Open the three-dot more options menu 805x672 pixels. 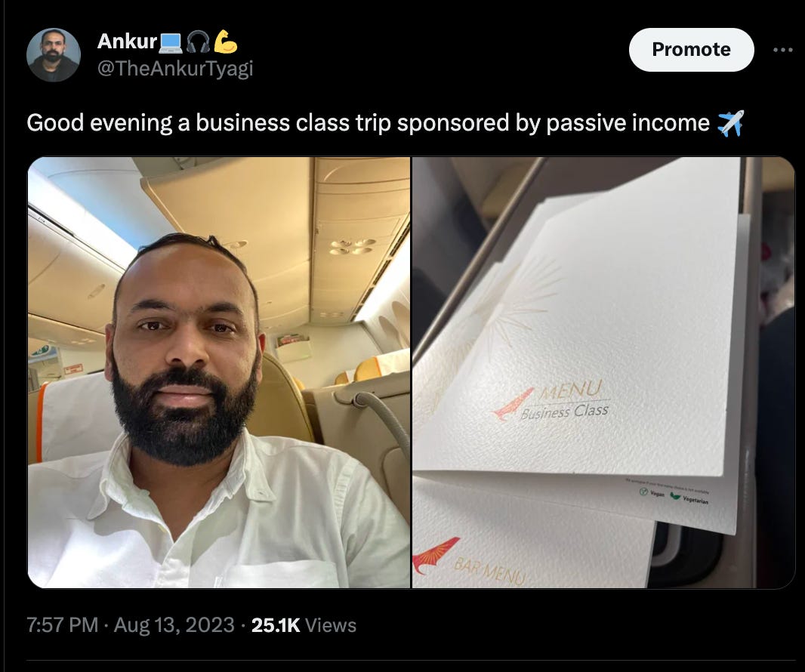[783, 50]
